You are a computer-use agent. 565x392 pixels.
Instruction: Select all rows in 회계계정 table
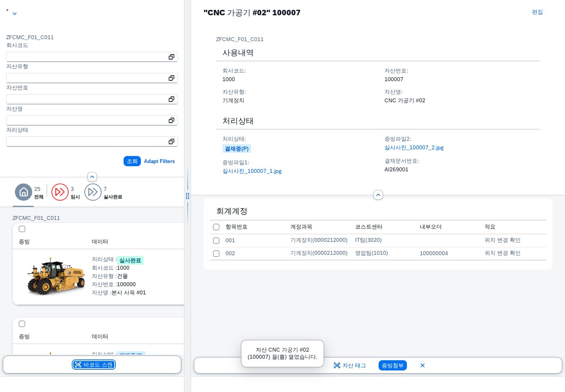coord(216,227)
